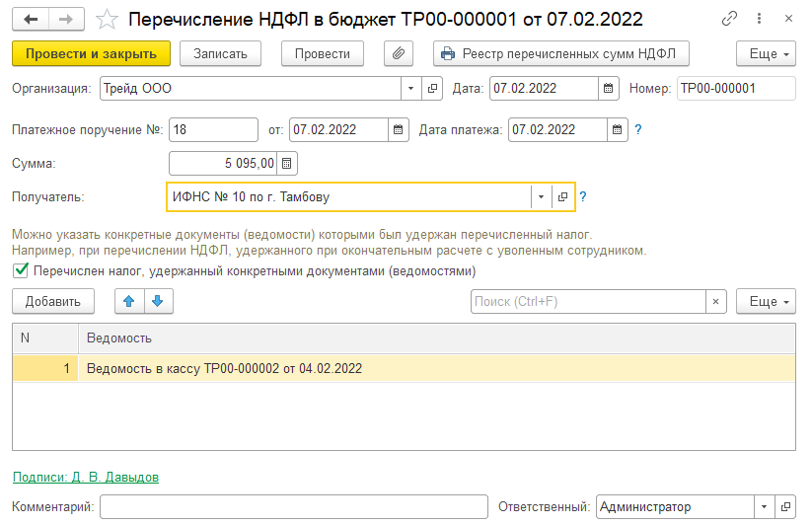Open calendar for Дата платежа
Image resolution: width=812 pixels, height=525 pixels.
point(617,130)
